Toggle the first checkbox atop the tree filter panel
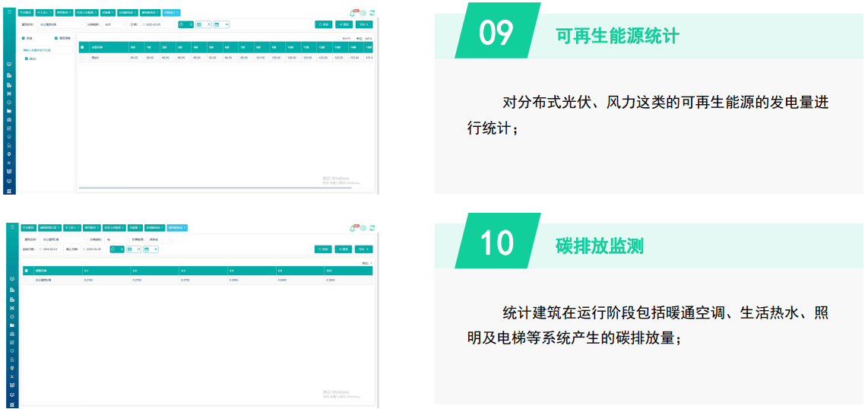 pyautogui.click(x=24, y=38)
